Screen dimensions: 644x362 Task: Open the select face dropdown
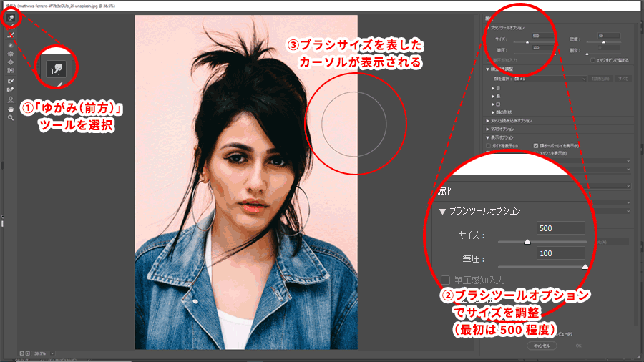point(550,79)
